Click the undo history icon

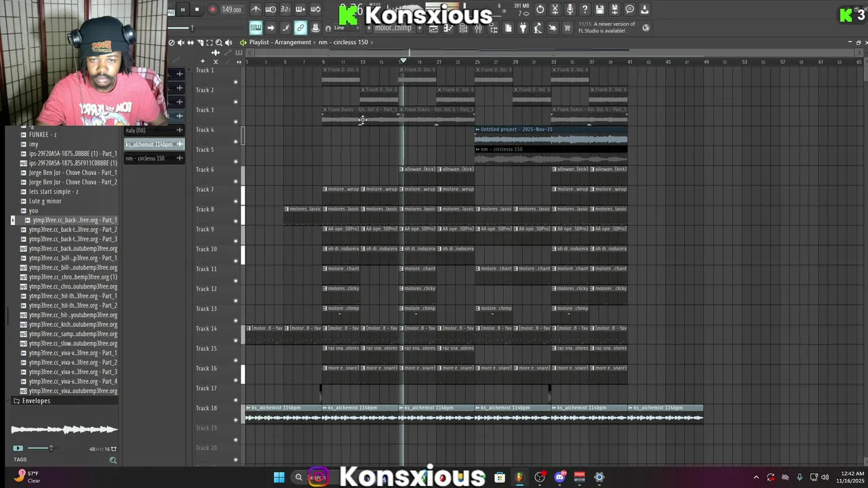point(540,9)
